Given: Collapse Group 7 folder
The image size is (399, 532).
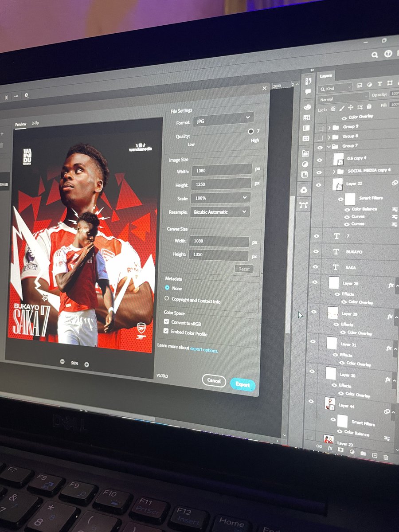Looking at the screenshot, I should 329,147.
